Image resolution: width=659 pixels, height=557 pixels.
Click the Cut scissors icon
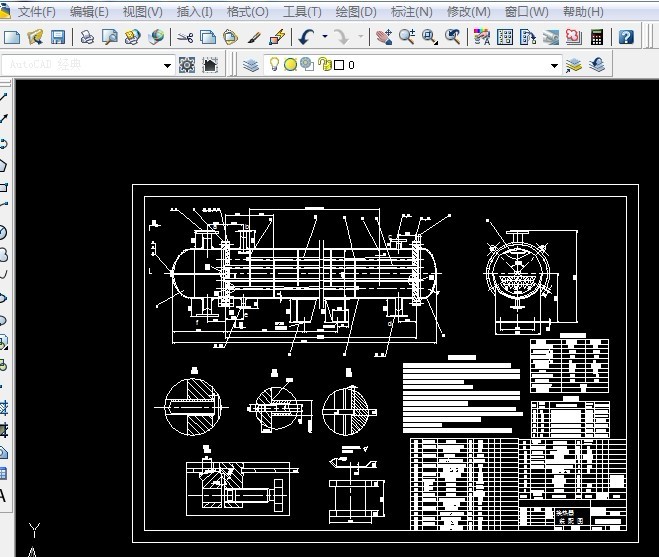click(184, 37)
